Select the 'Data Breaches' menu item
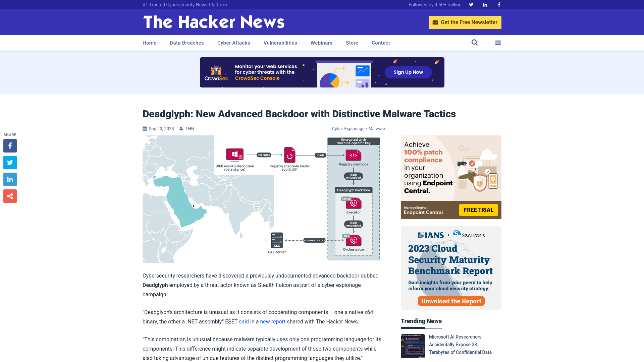The width and height of the screenshot is (644, 362). tap(186, 43)
